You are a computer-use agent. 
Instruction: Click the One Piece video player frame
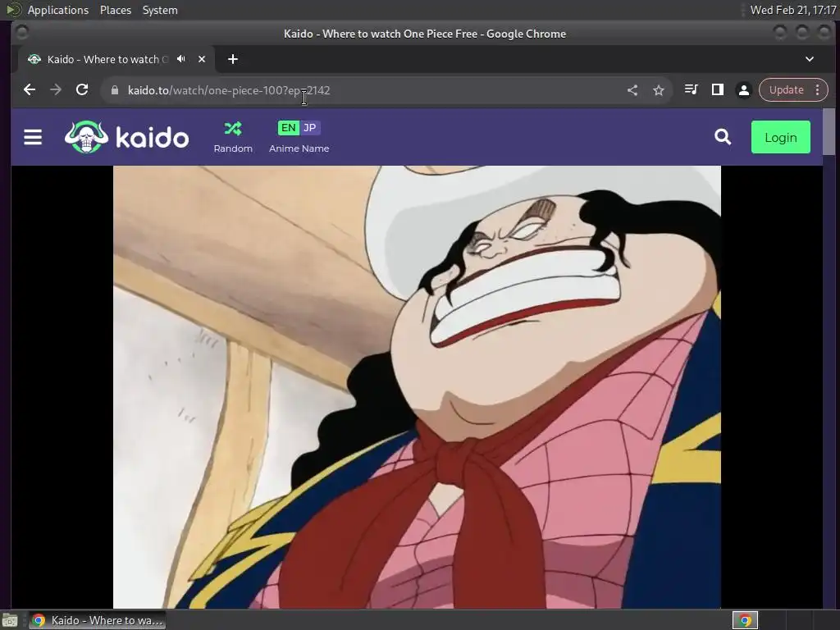(x=417, y=387)
